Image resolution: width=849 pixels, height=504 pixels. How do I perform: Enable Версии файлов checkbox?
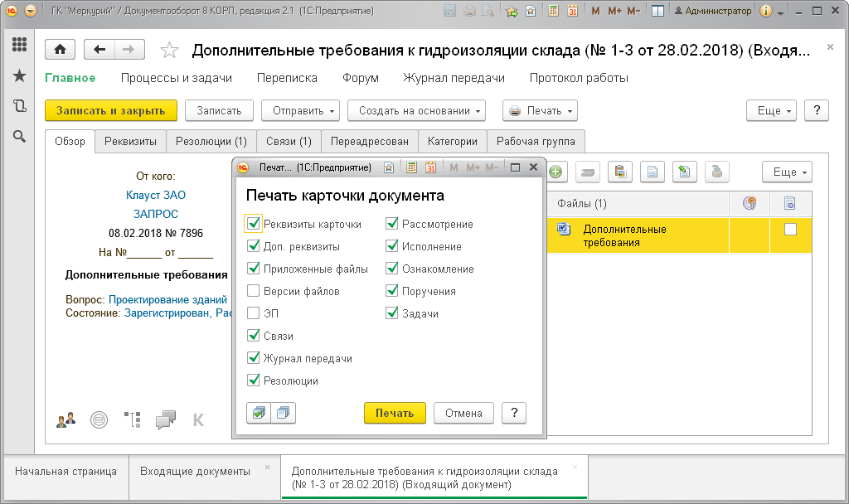click(x=254, y=291)
